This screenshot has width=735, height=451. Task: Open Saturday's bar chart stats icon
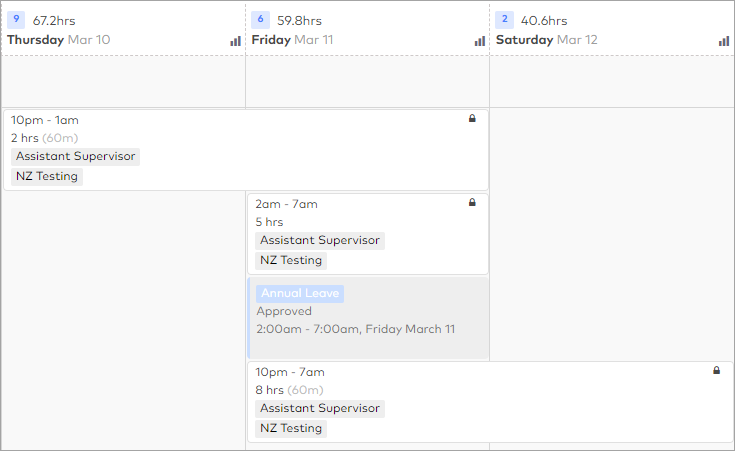tap(724, 41)
